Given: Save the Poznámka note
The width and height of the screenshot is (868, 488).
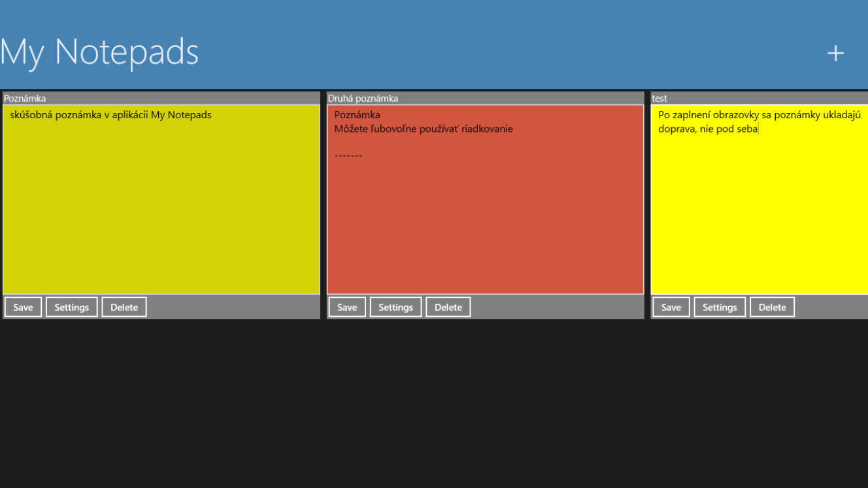Looking at the screenshot, I should (23, 307).
